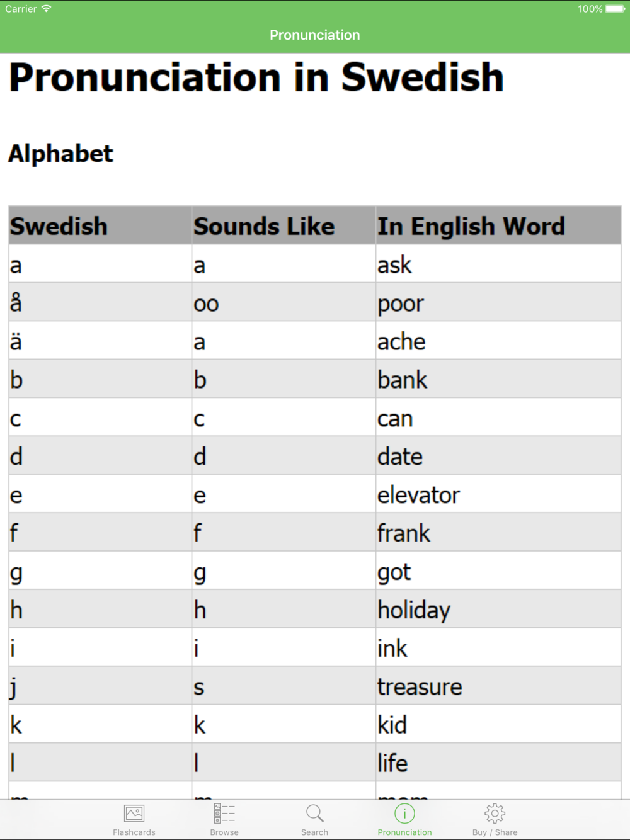
Task: Open the Search magnifier icon
Action: [x=314, y=814]
